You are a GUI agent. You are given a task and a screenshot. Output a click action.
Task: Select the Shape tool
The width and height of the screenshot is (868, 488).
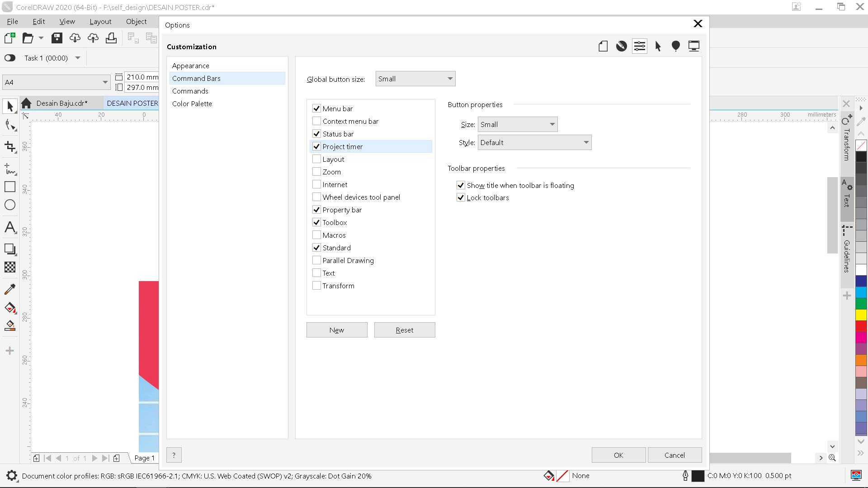point(10,125)
